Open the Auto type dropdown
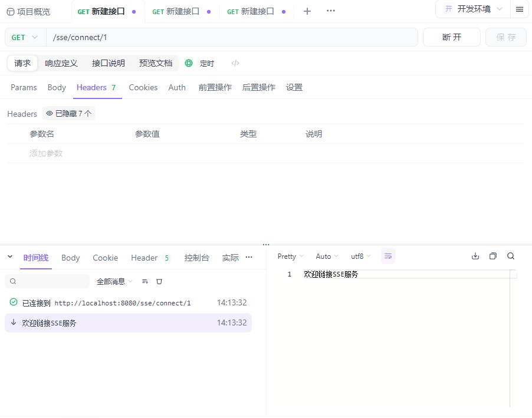The image size is (532, 418). [x=327, y=256]
